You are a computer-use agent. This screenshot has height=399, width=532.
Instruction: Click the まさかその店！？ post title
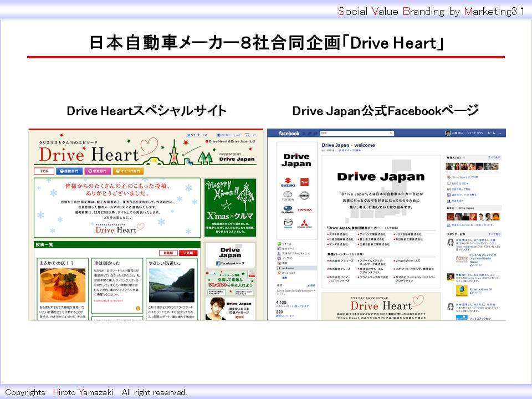[57, 263]
